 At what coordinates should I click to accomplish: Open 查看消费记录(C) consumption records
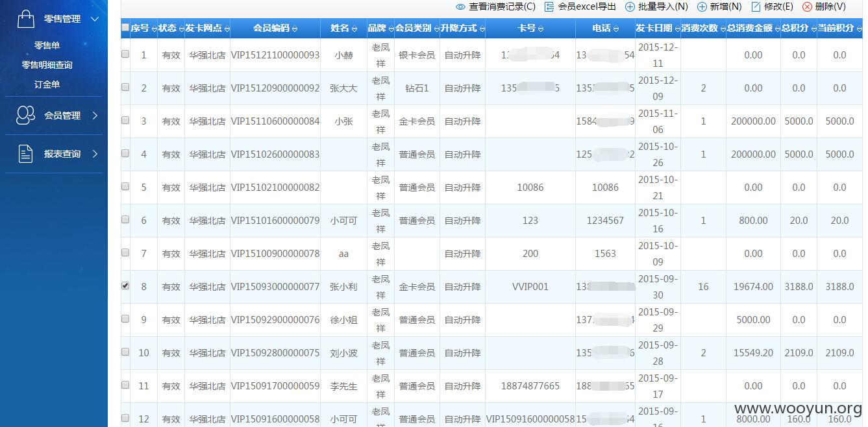[502, 6]
